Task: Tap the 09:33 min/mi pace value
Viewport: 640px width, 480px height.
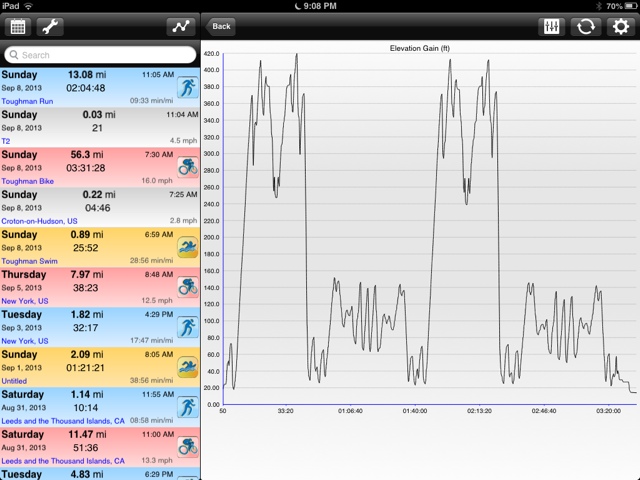Action: pos(151,101)
